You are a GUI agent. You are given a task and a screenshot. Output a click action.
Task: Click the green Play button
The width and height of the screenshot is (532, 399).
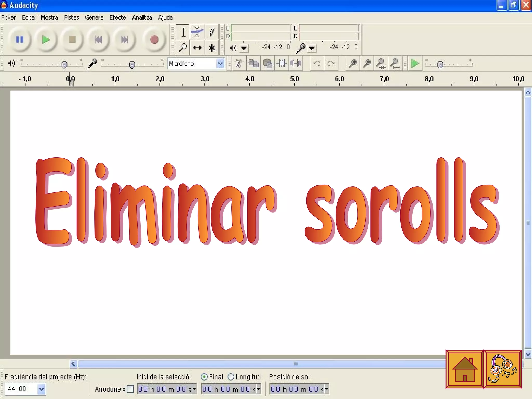tap(46, 40)
